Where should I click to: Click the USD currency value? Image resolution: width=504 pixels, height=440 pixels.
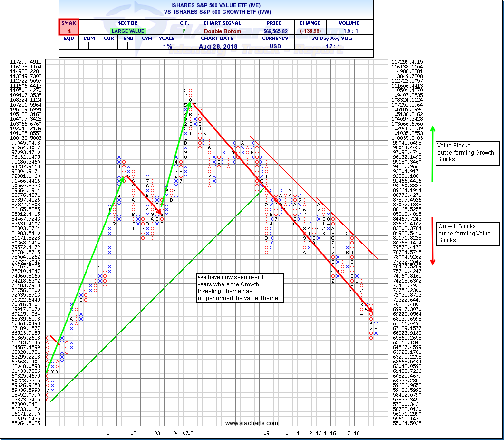276,47
